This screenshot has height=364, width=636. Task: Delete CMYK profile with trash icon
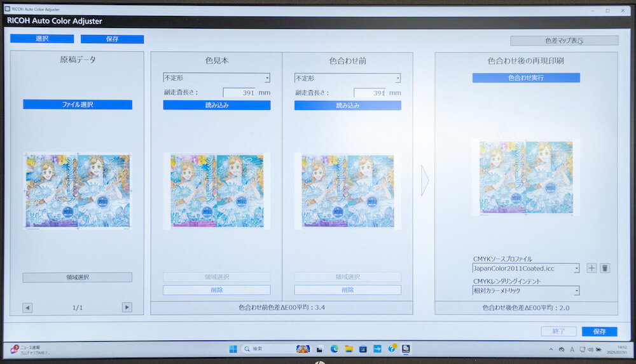[605, 268]
